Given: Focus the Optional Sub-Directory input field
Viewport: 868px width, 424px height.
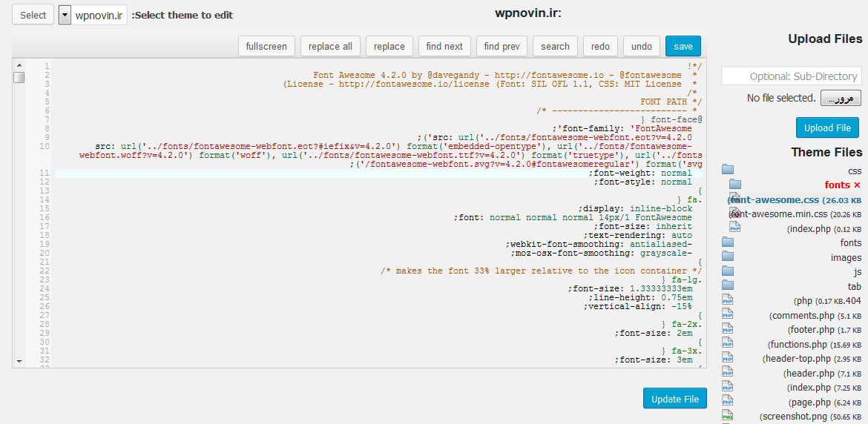Looking at the screenshot, I should 792,76.
